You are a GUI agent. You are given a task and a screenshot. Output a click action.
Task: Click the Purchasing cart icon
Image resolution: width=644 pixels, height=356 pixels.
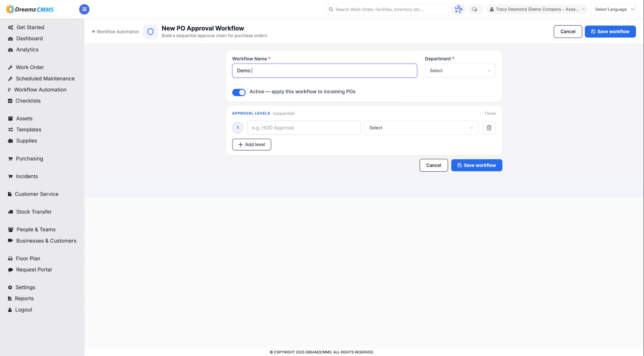(10, 159)
